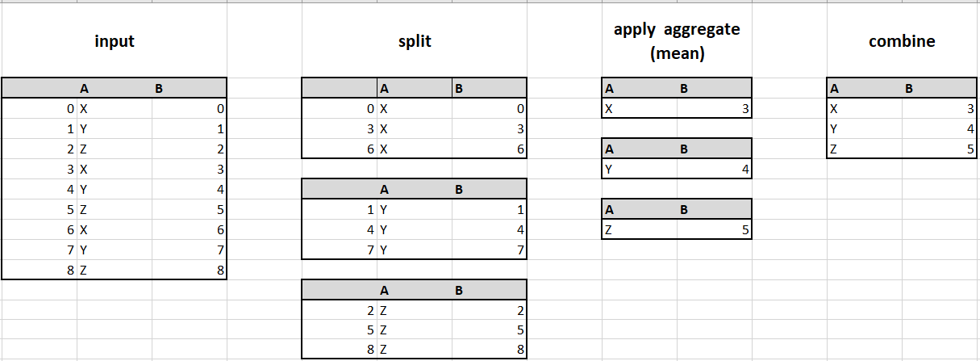Select index 7 in the input table
The width and height of the screenshot is (980, 361).
coord(71,250)
